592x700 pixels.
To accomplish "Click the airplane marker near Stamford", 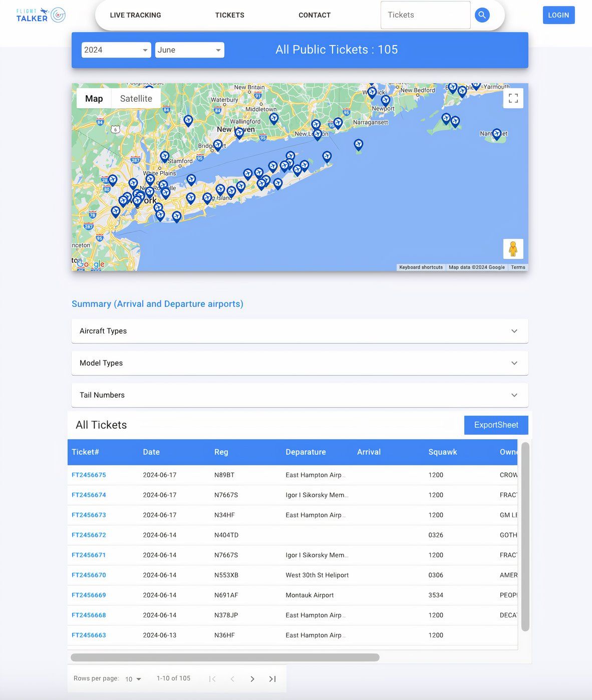I will pos(165,156).
